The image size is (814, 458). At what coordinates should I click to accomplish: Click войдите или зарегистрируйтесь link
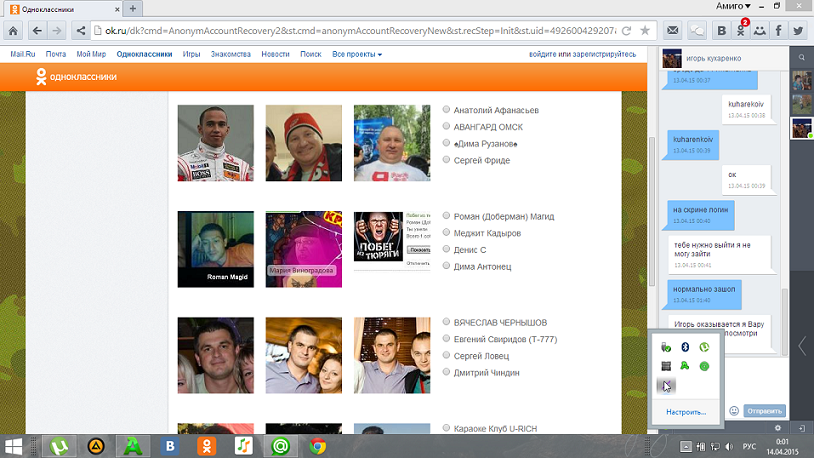[582, 54]
